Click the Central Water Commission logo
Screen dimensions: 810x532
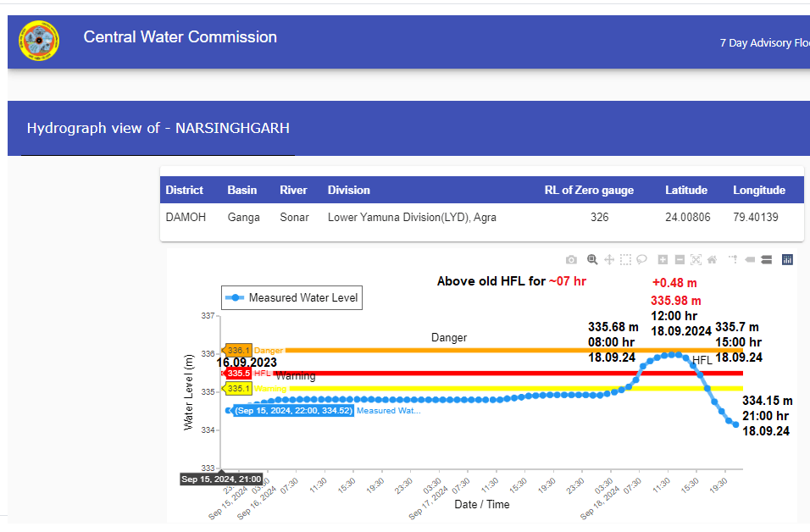tap(39, 41)
